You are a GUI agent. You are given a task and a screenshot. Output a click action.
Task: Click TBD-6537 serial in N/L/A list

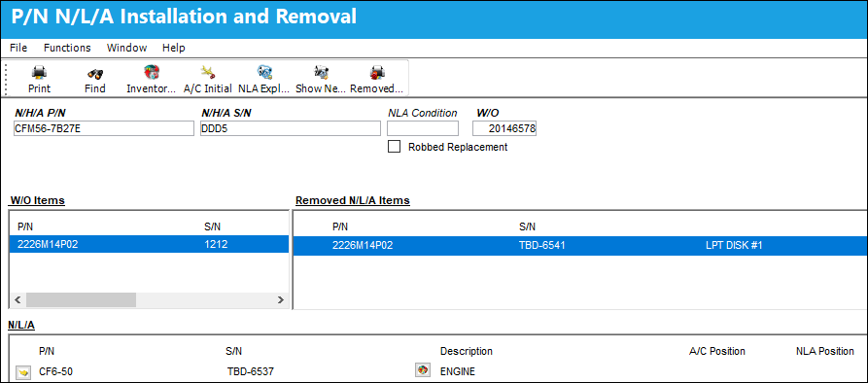[x=250, y=372]
